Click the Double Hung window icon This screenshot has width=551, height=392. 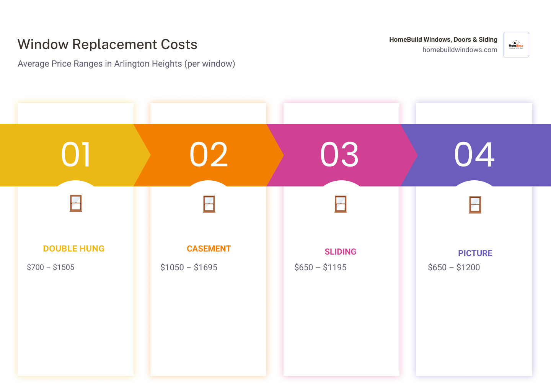(75, 204)
